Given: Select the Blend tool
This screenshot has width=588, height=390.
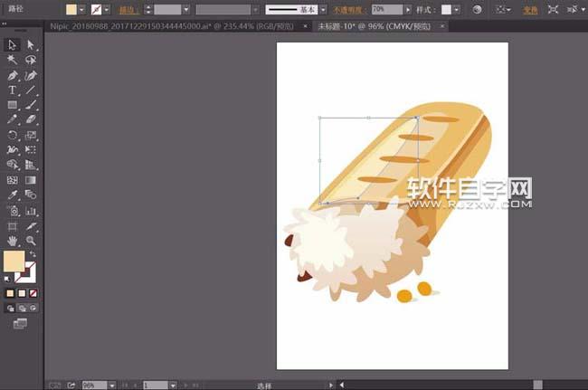Looking at the screenshot, I should point(31,195).
